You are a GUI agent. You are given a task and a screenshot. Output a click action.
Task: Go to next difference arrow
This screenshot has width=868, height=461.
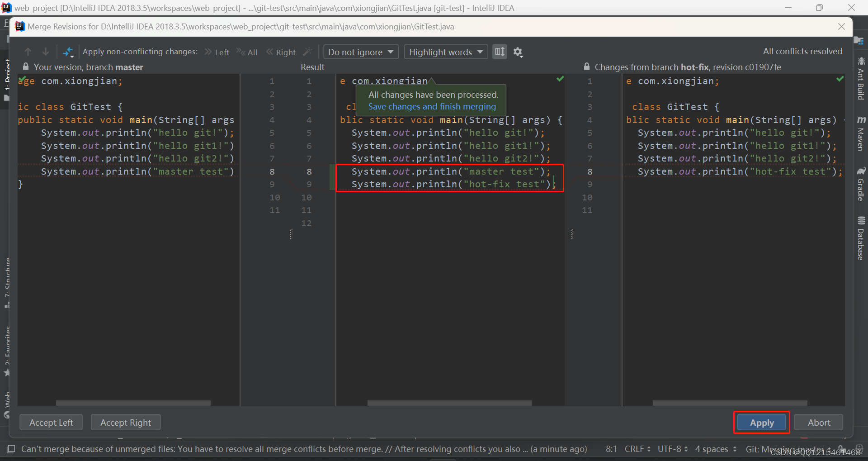[46, 52]
